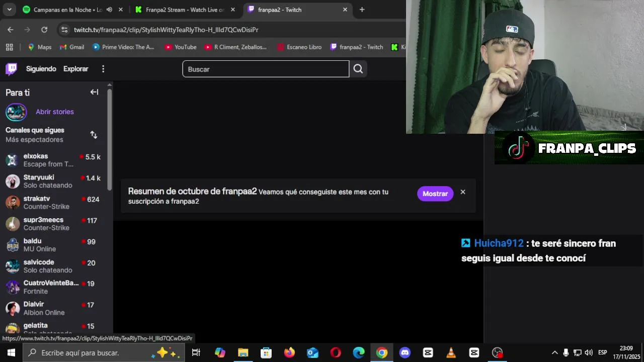Sort followed channels with arrows icon

point(94,135)
